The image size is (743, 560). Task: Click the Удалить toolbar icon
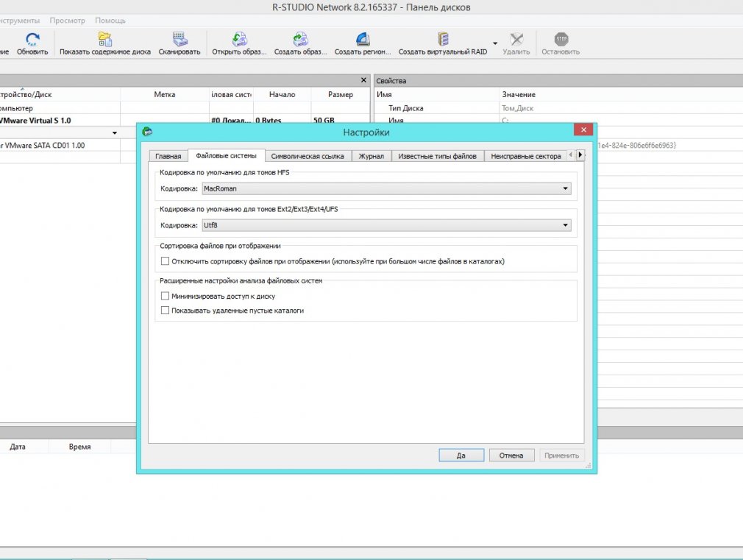pyautogui.click(x=516, y=39)
